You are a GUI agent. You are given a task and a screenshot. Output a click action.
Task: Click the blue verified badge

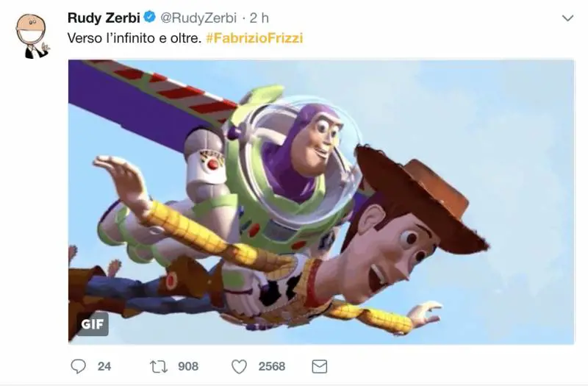(150, 18)
